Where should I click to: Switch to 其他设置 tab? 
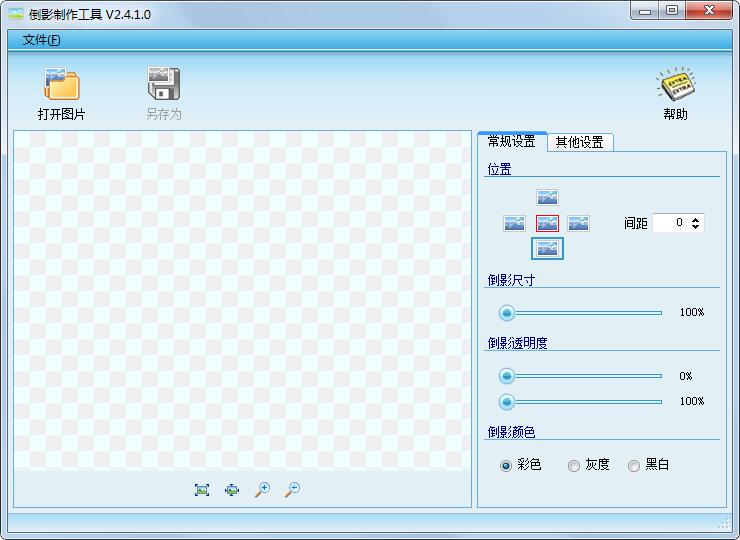(580, 143)
